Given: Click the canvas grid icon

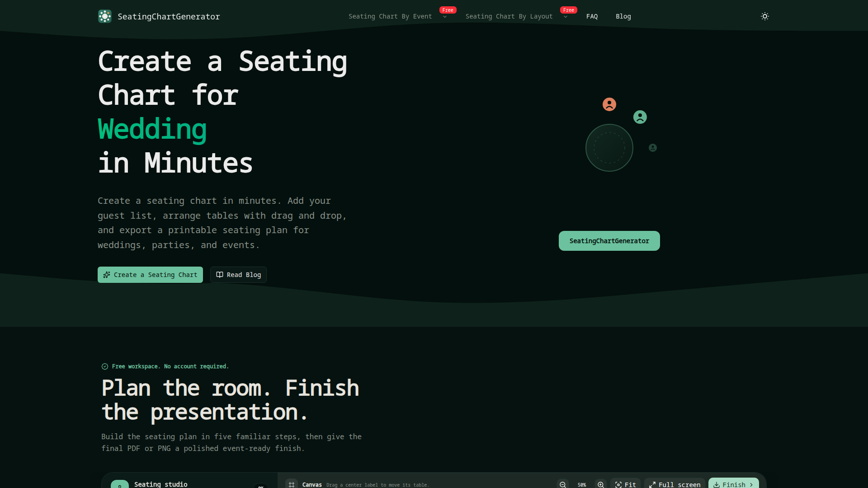Looking at the screenshot, I should tap(292, 484).
